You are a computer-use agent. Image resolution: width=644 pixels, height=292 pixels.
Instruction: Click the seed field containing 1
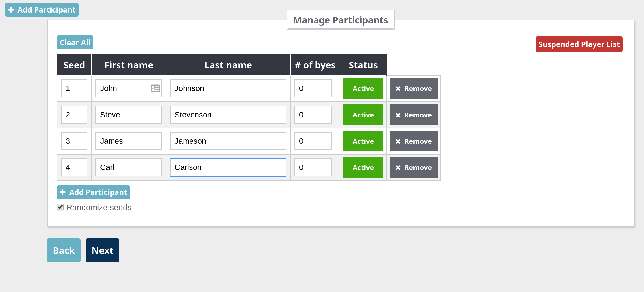74,88
